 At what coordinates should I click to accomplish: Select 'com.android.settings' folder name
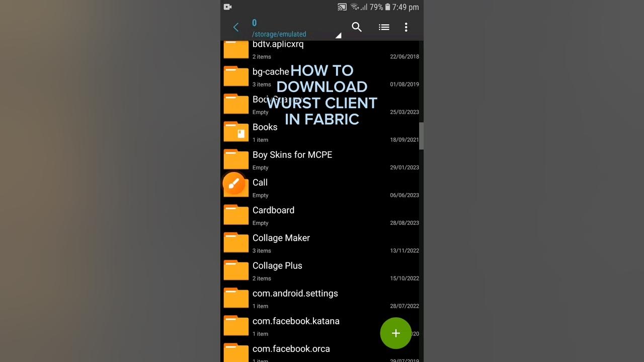pos(295,294)
